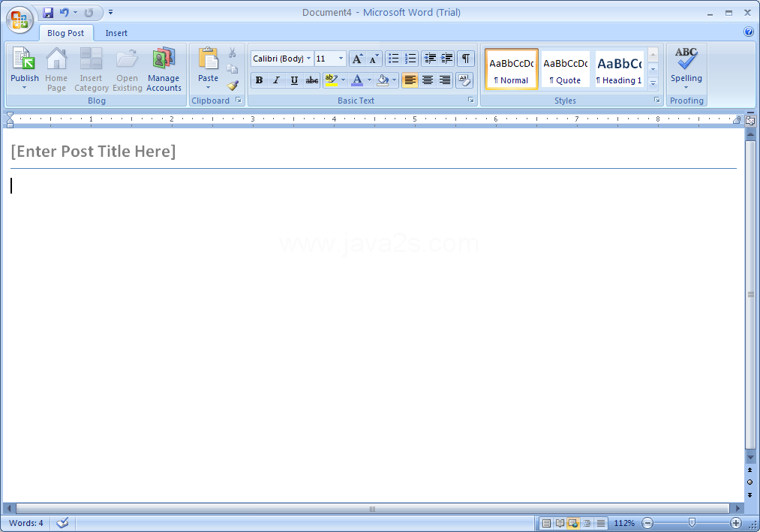
Task: Center the text alignment
Action: click(x=428, y=80)
